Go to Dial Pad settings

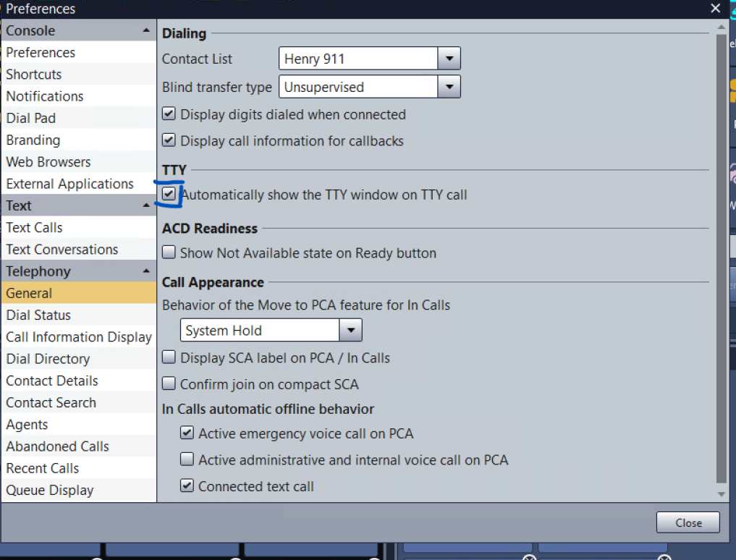[x=79, y=118]
